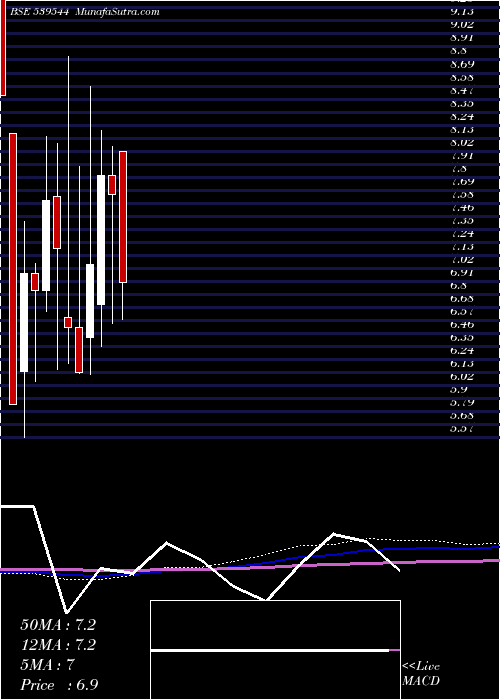Select the 8.24 price axis label
Image resolution: width=500 pixels, height=700 pixels.
point(462,117)
